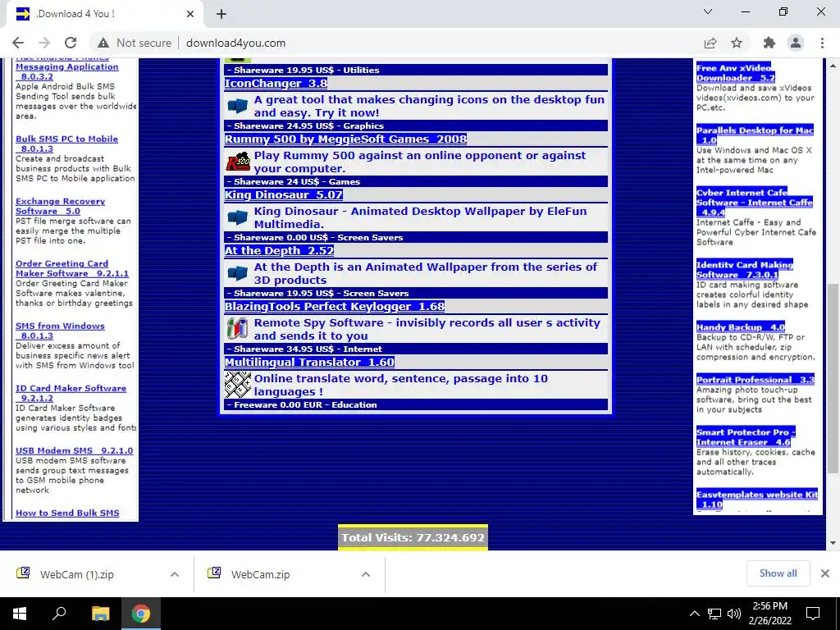Click the Perfect Keylogger product icon
This screenshot has height=630, width=840.
tap(237, 329)
